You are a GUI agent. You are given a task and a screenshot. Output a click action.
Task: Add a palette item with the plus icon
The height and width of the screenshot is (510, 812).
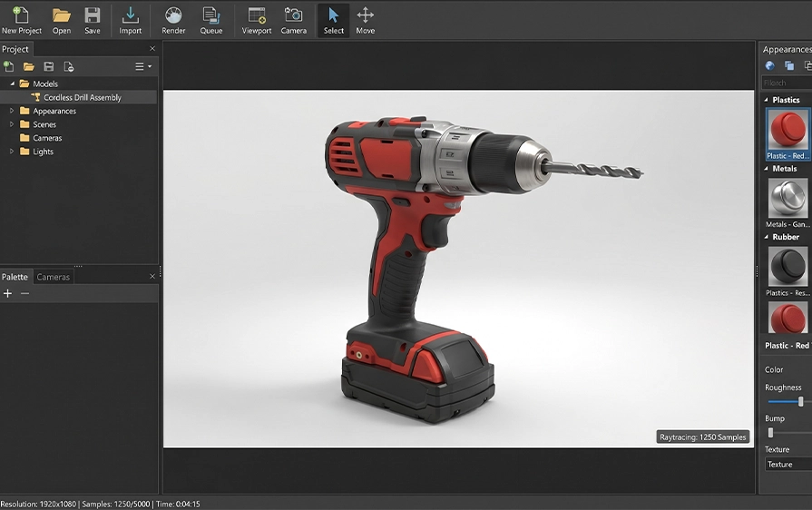[x=8, y=294]
